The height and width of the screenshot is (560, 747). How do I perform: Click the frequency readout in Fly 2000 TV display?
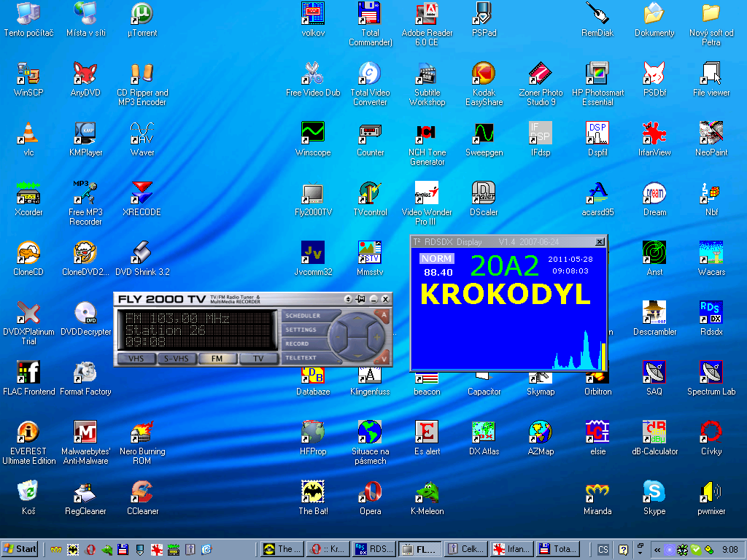click(178, 319)
